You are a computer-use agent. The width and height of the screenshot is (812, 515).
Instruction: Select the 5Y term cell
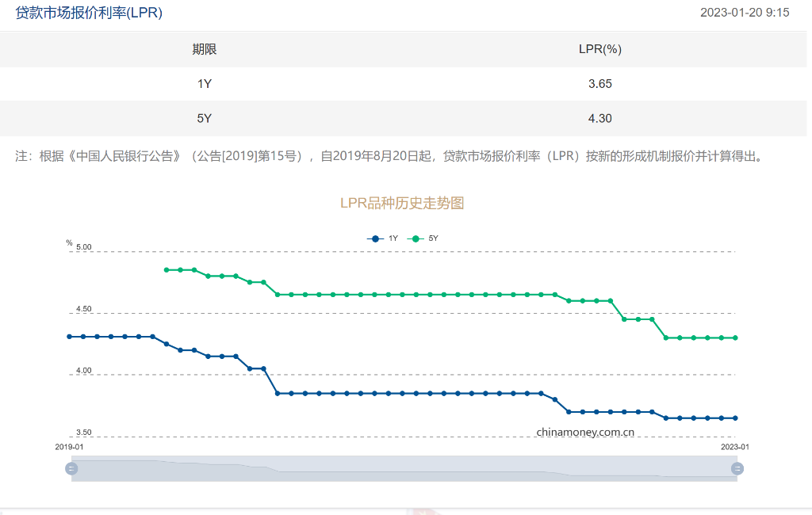click(x=204, y=119)
